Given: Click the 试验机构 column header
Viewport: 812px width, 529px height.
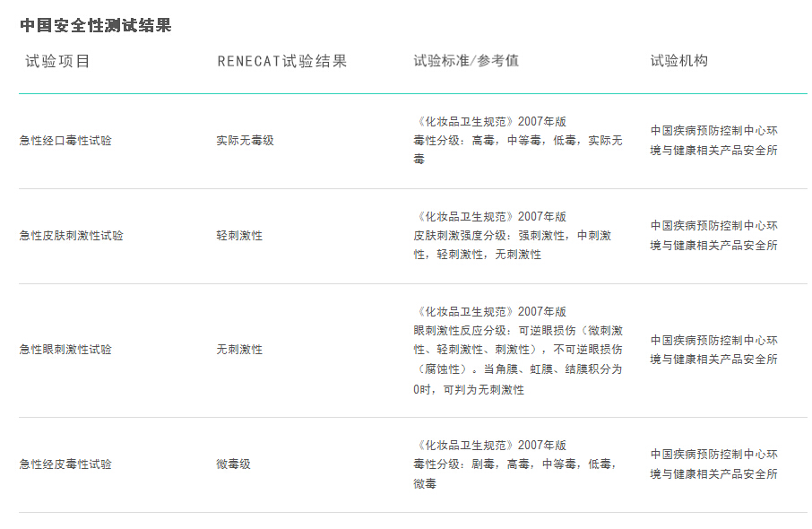Looking at the screenshot, I should click(x=679, y=61).
